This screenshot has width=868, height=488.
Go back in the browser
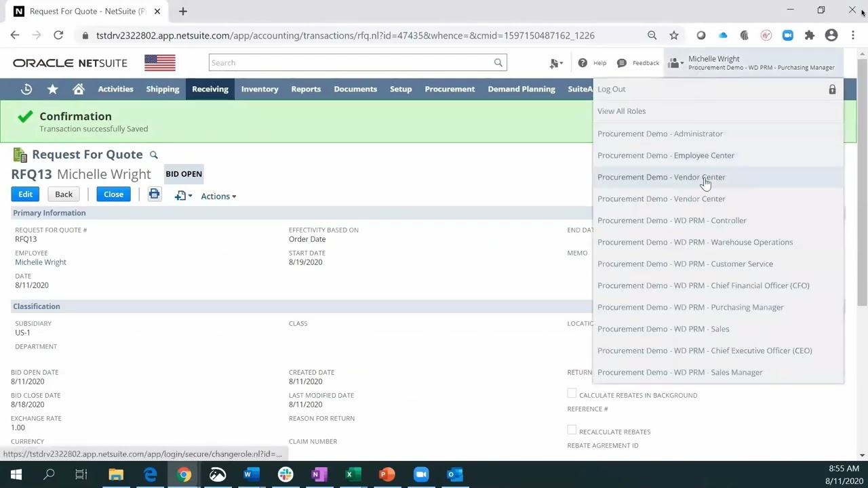[15, 35]
